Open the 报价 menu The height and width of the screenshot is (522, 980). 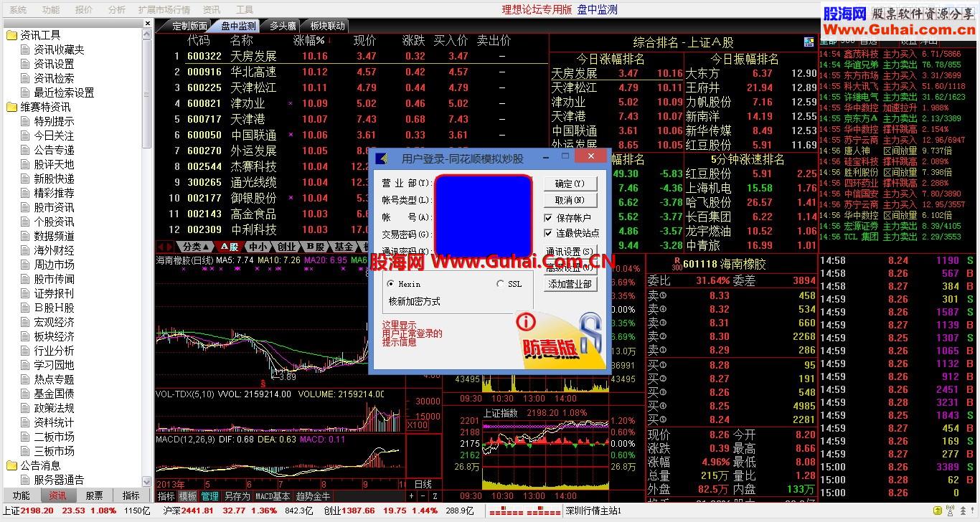pos(84,10)
